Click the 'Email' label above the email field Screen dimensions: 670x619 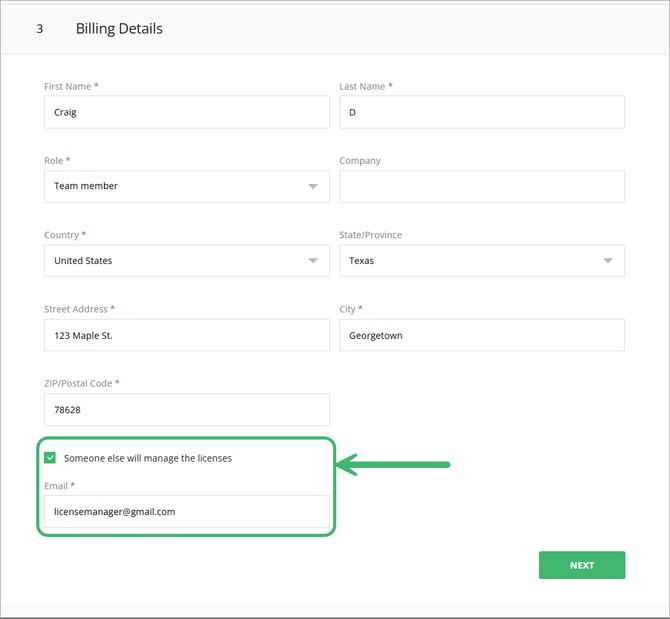pos(57,485)
